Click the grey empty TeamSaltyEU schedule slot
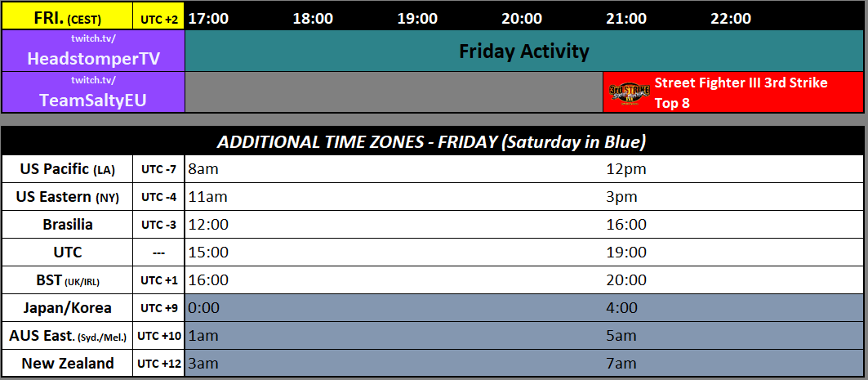This screenshot has height=380, width=868. pos(394,92)
